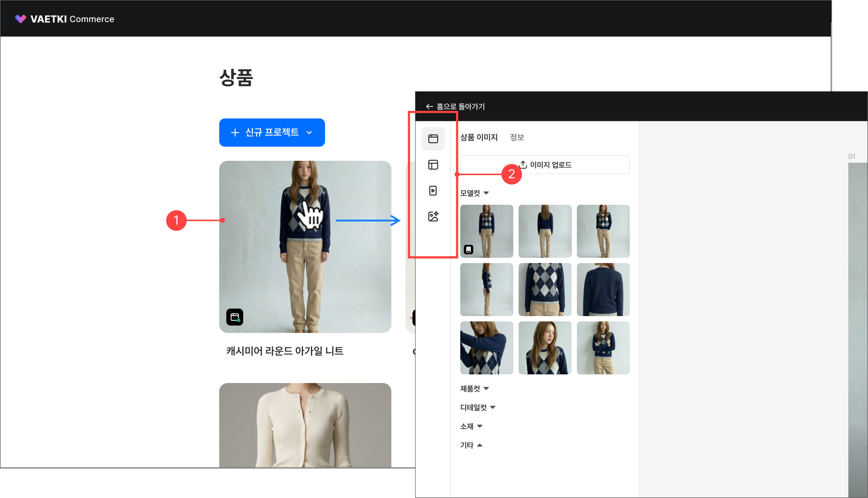868x498 pixels.
Task: Click the 01 page number label
Action: 851,156
